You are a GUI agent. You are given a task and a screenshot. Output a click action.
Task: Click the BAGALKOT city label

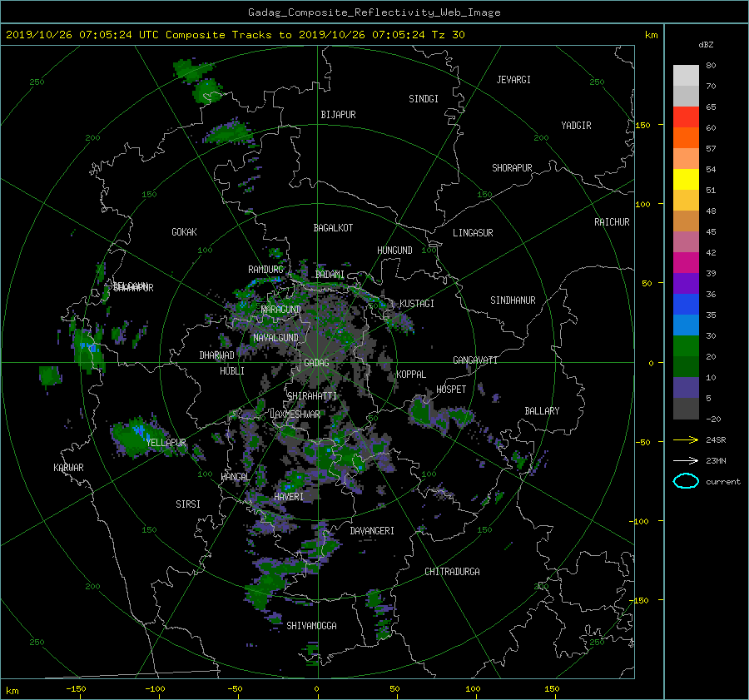coord(333,228)
